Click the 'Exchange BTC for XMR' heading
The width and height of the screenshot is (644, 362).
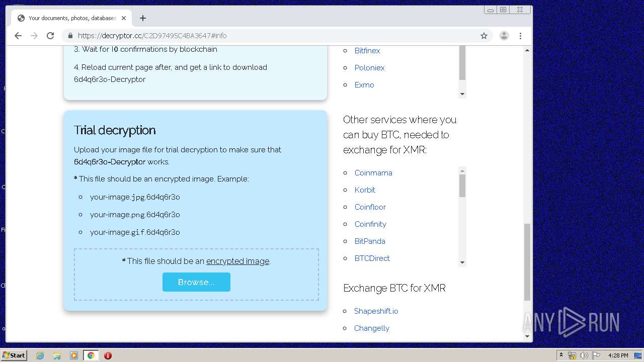coord(394,288)
